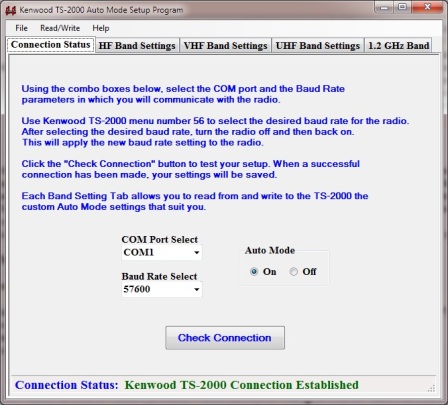
Task: Click the 57600 baud rate combo box
Action: 162,289
